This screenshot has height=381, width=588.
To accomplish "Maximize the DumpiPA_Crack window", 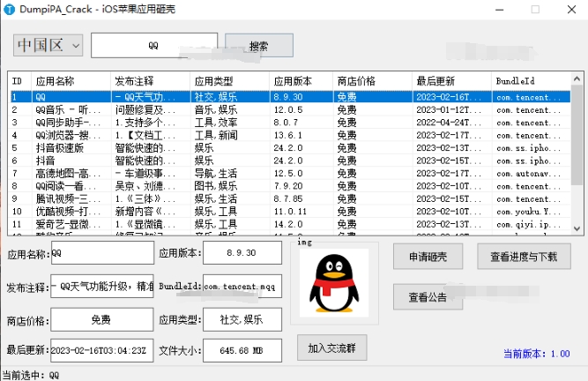I will [535, 10].
